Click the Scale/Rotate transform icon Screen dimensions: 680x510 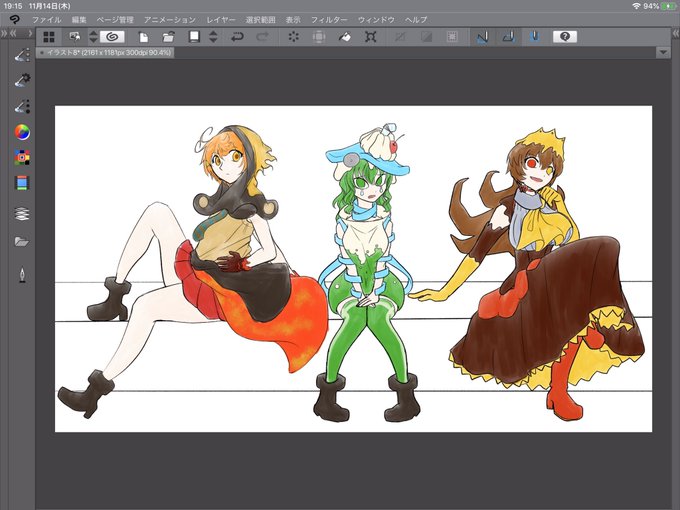click(370, 37)
